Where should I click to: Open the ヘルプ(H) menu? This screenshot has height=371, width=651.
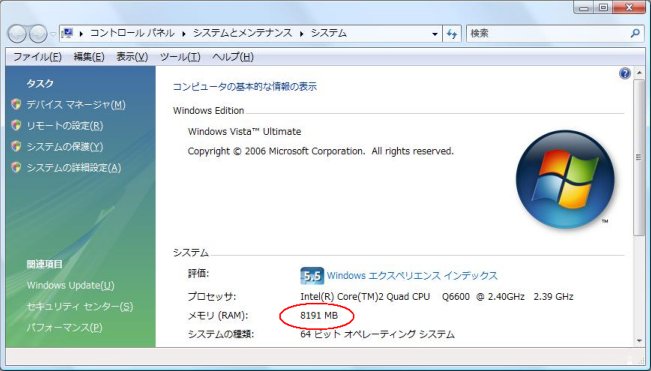click(233, 57)
